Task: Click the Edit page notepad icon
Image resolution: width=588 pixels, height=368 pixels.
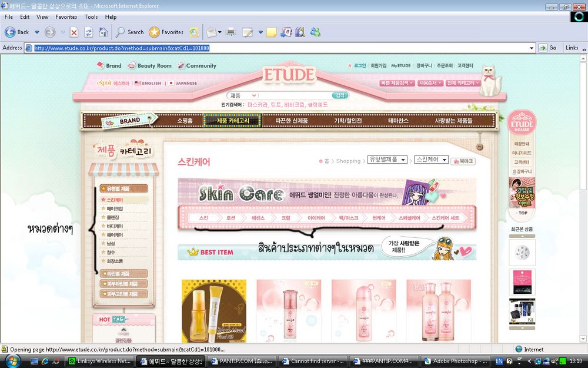Action: tap(247, 32)
